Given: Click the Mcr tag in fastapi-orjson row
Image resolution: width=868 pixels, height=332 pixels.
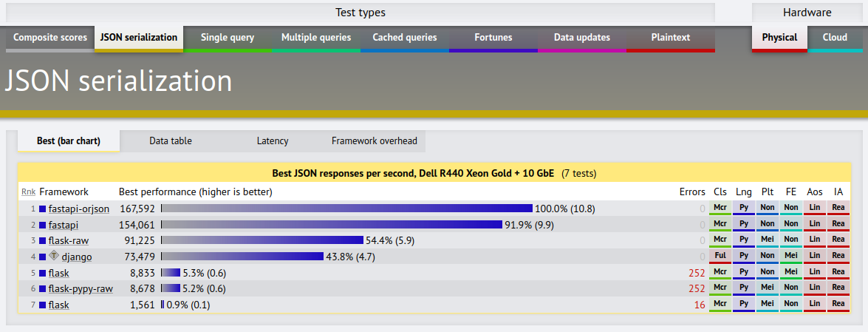Looking at the screenshot, I should point(720,209).
